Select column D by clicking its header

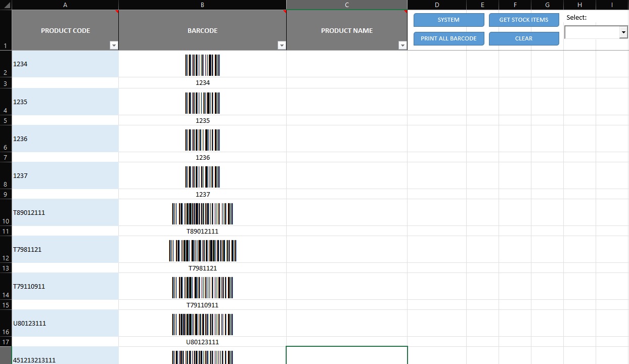436,5
